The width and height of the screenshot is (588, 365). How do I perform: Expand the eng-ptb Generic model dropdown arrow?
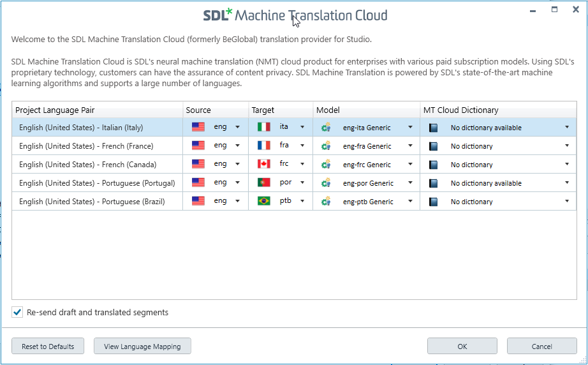410,201
